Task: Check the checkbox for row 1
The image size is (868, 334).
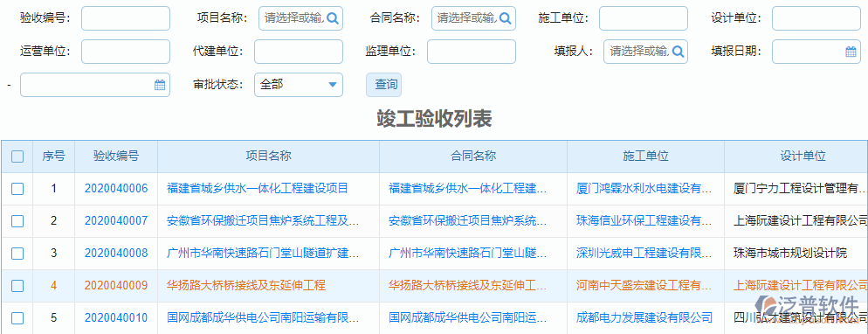Action: pos(17,189)
